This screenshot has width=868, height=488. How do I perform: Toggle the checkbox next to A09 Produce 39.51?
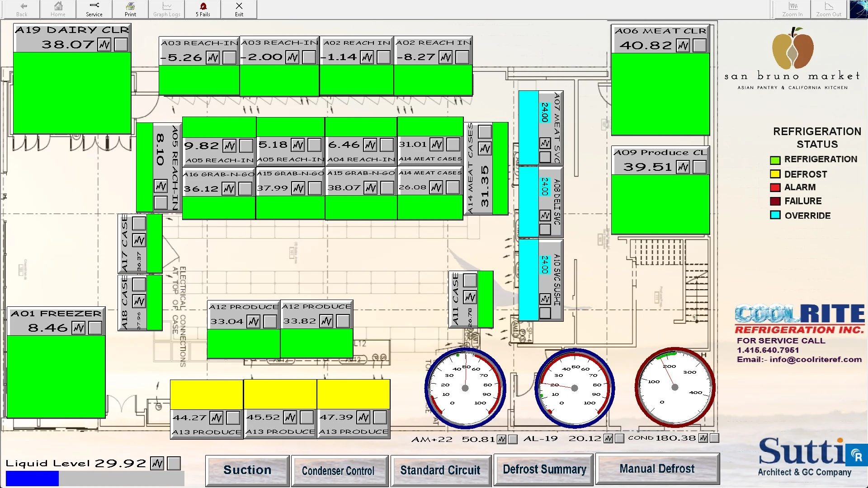coord(700,167)
